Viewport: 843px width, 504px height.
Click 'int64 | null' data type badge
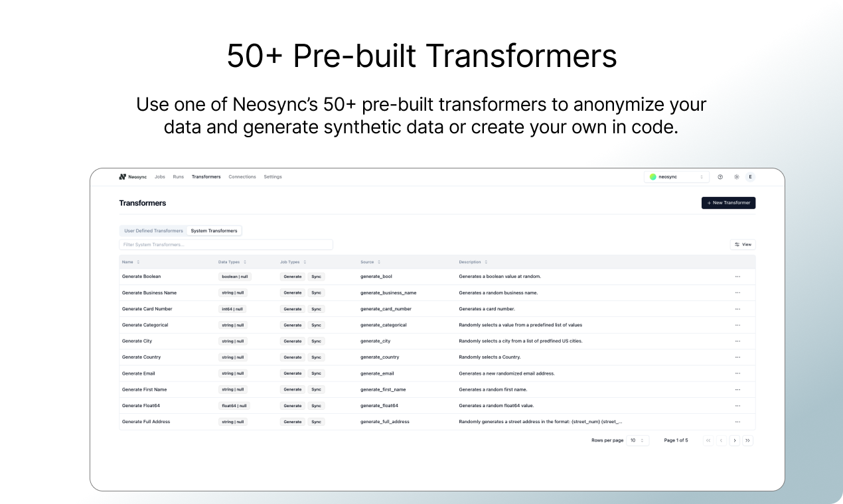233,309
